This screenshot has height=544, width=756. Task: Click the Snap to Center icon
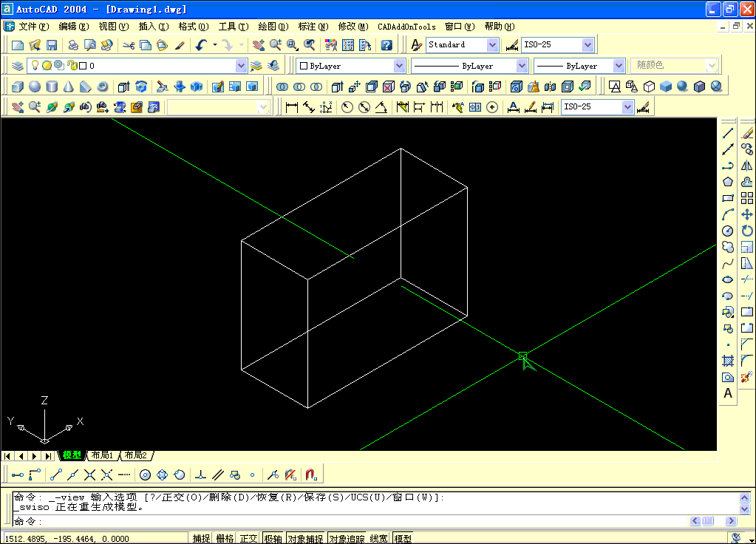[145, 475]
